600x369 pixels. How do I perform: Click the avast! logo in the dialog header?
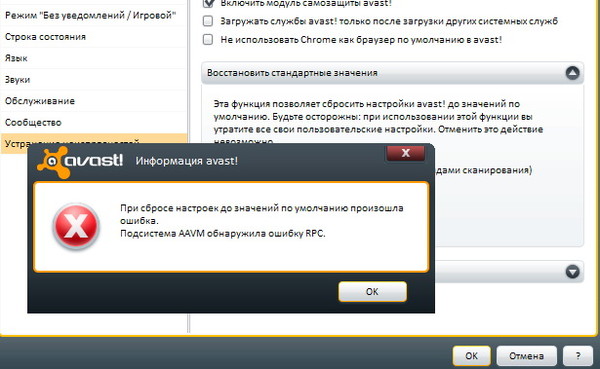(x=80, y=161)
